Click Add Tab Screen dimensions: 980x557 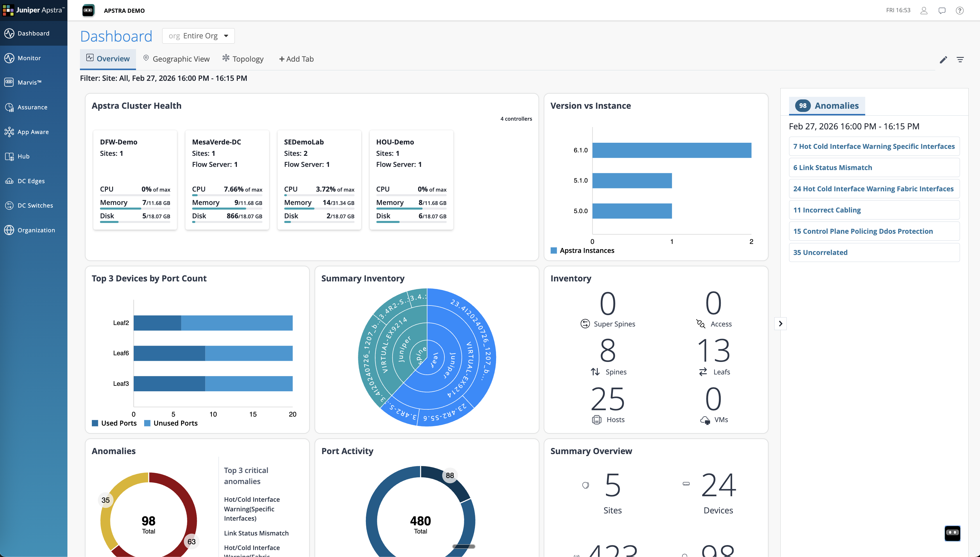[296, 59]
